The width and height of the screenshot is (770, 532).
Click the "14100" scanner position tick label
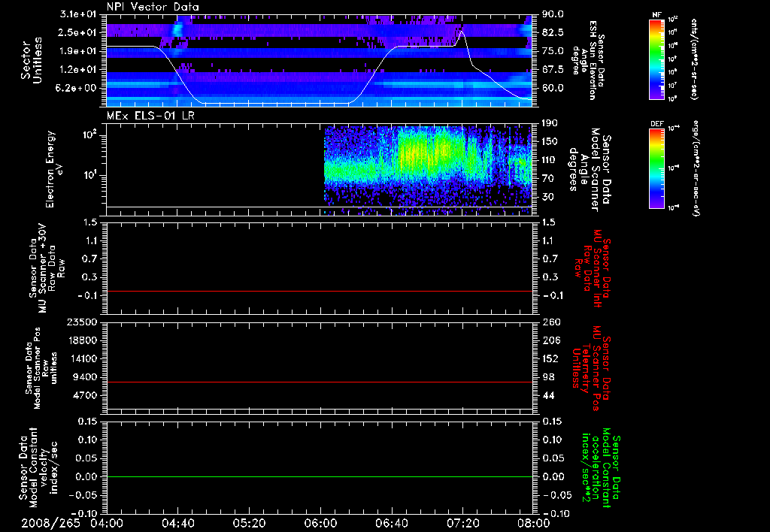83,358
